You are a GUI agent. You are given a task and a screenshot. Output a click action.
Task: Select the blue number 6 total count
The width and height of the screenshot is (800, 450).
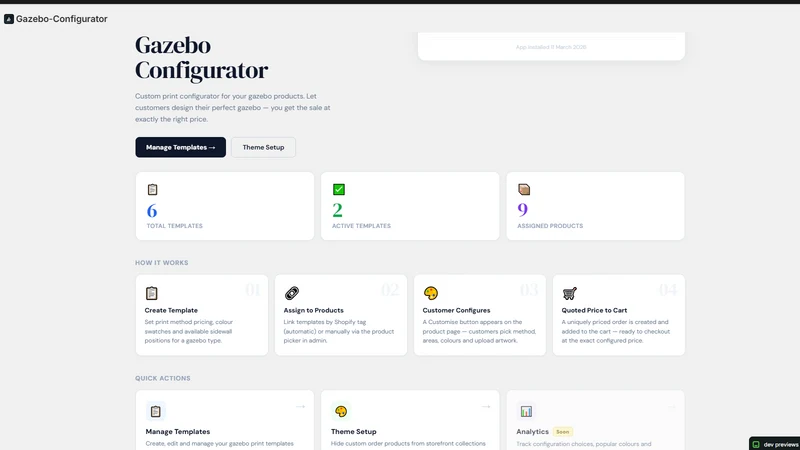152,210
